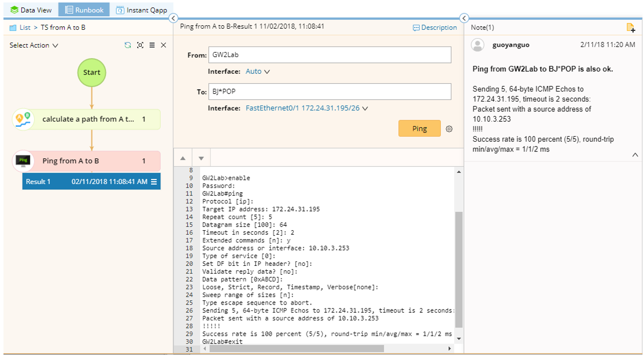Click the Ping node monitor icon
Viewport: 644px width, 355px height.
pyautogui.click(x=23, y=161)
